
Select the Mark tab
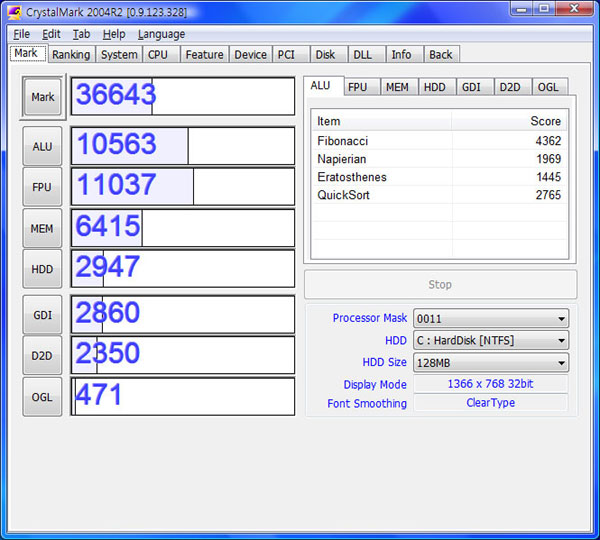tap(26, 53)
